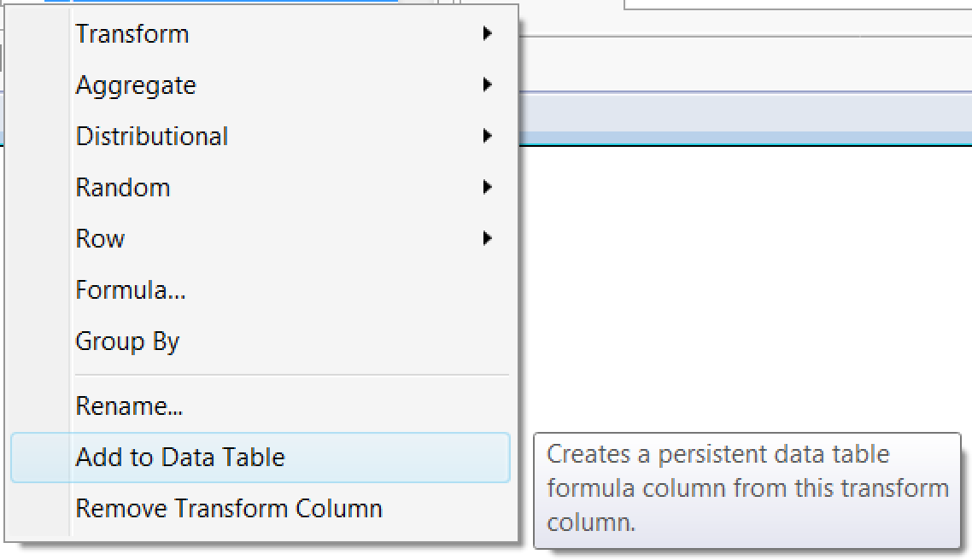Expand the Row submenu arrow
This screenshot has height=560, width=972.
(x=487, y=239)
